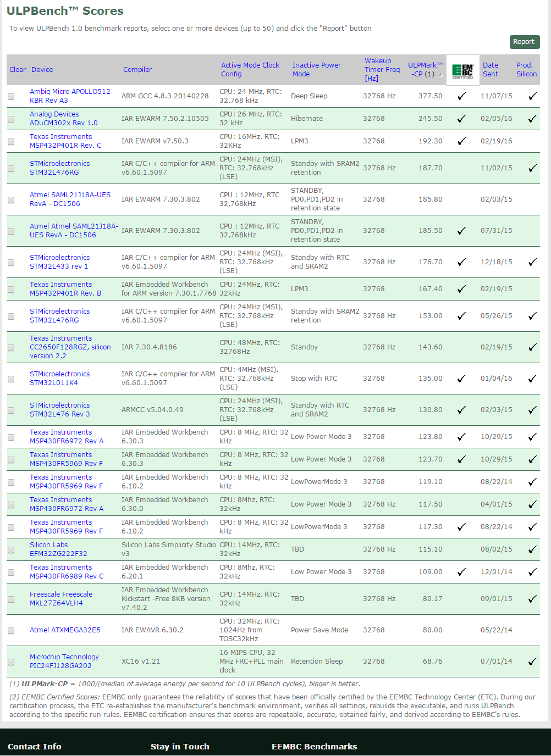Click the 'Hibernate' power mode cell
The width and height of the screenshot is (551, 756).
[x=307, y=119]
